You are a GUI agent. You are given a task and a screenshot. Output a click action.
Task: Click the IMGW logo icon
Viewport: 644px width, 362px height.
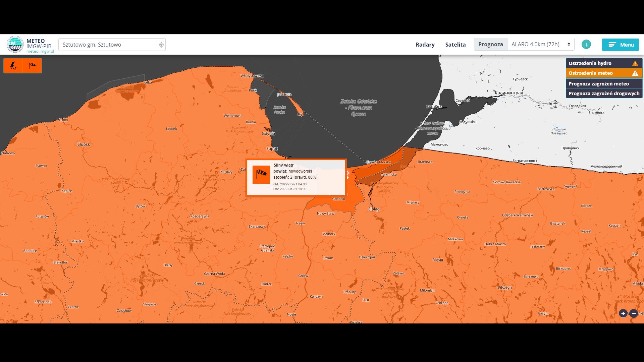coord(15,44)
